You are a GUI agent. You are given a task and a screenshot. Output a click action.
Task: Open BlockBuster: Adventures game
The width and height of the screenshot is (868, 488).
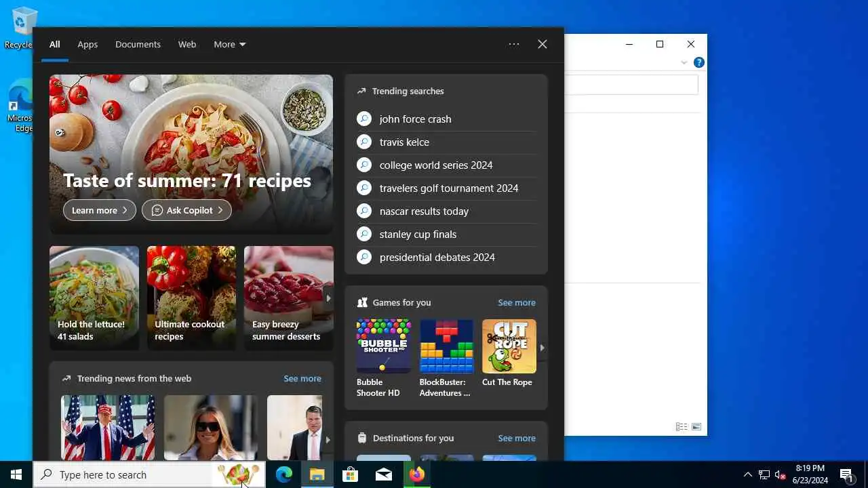click(446, 359)
